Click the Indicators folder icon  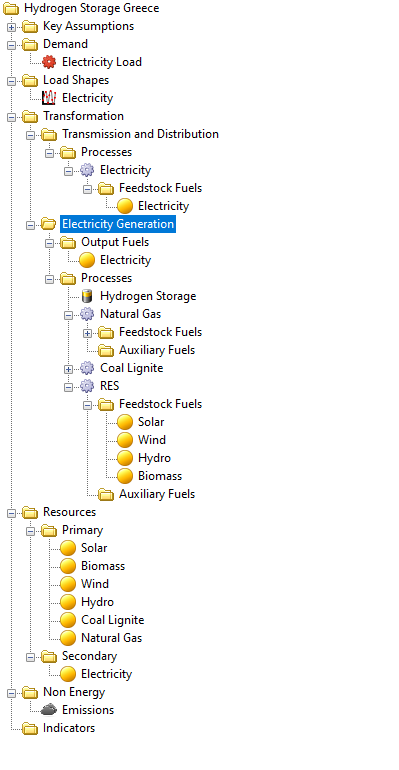(30, 728)
